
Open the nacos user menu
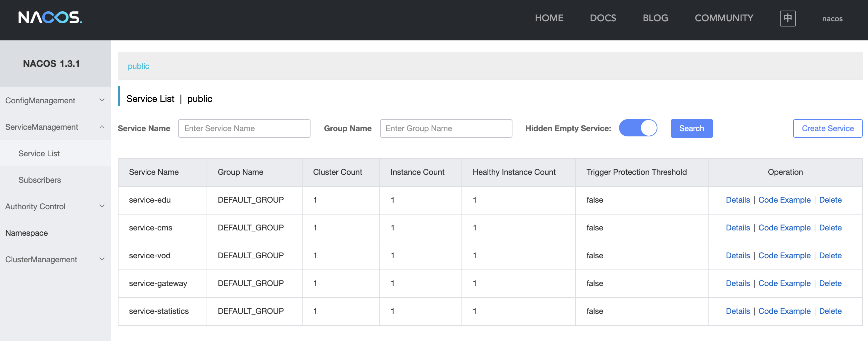coord(832,19)
